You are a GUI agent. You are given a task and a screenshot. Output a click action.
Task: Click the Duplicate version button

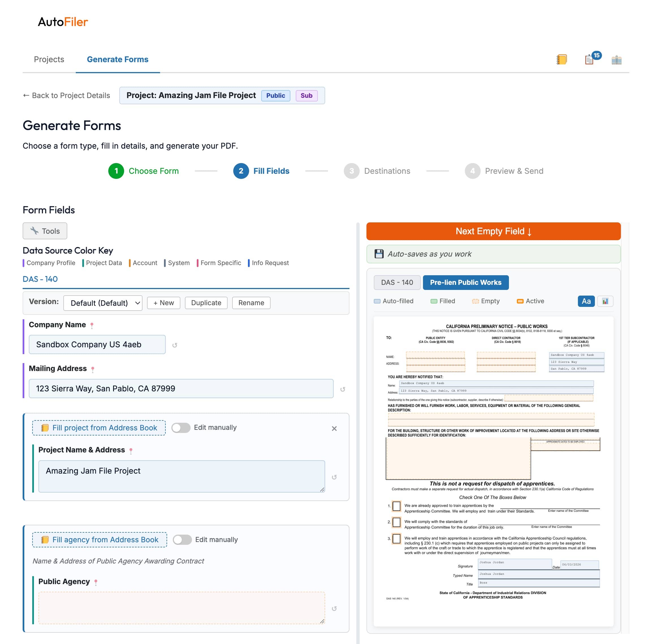tap(206, 303)
